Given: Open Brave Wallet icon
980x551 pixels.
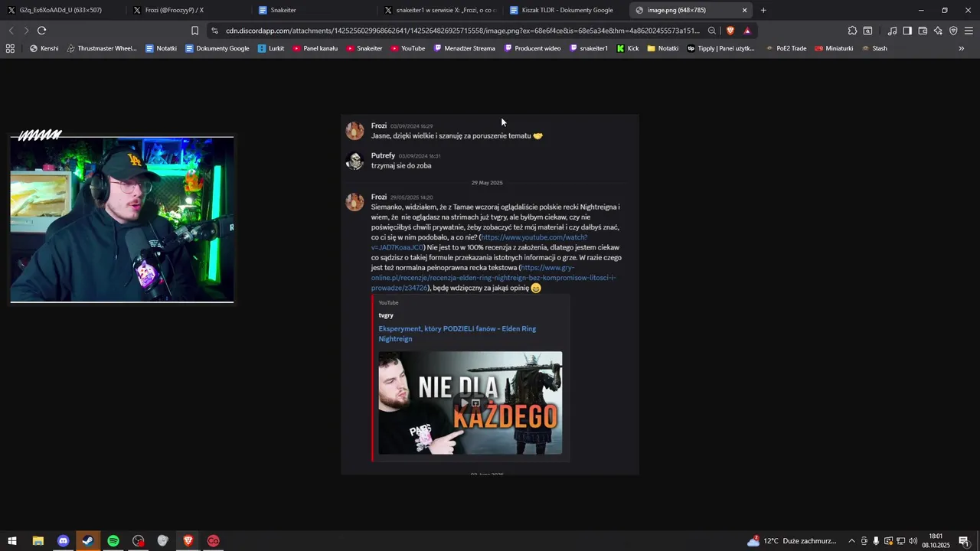Looking at the screenshot, I should (x=923, y=31).
